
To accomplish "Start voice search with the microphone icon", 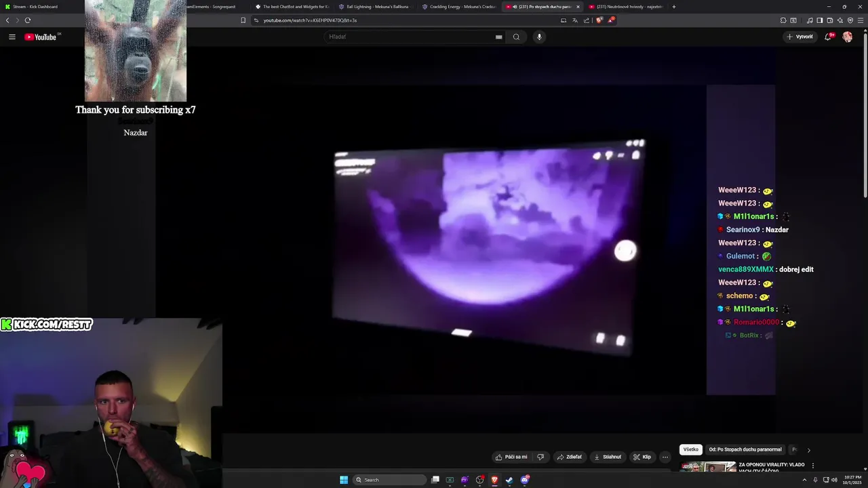I will 539,37.
